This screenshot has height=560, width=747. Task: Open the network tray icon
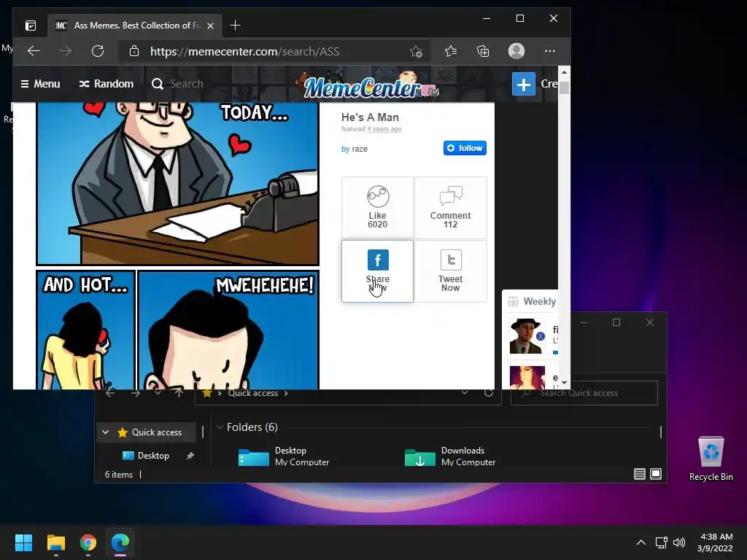tap(661, 542)
